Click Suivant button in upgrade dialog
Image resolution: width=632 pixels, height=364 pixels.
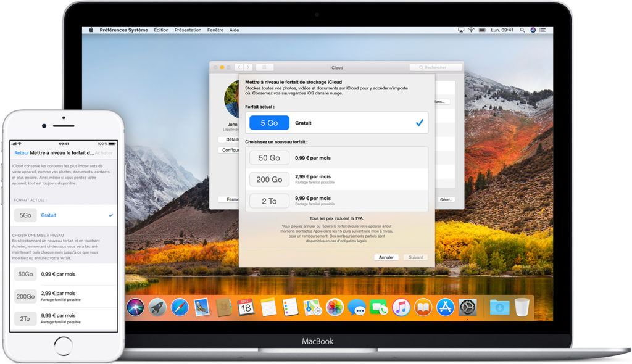[415, 257]
